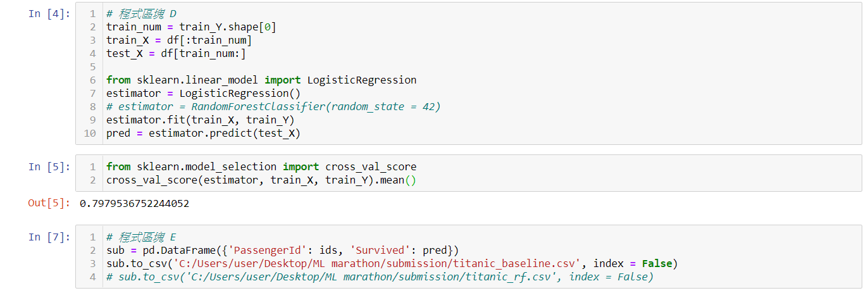Screen dimensions: 868x293
Task: Click the '# 程式區塊 D' comment line
Action: tap(141, 14)
